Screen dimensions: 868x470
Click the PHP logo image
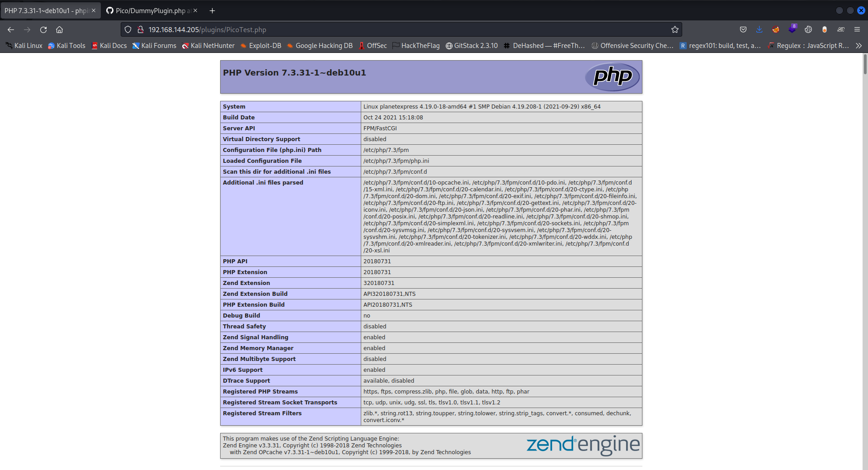(612, 76)
